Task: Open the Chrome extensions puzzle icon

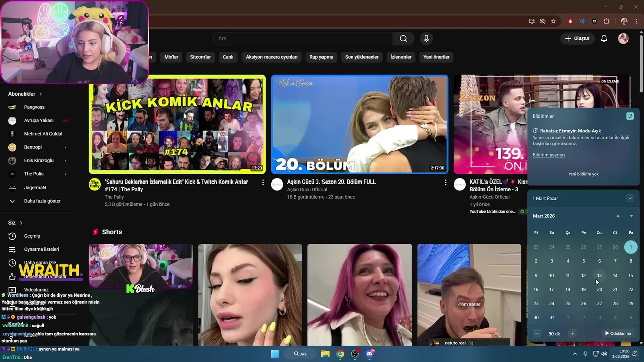Action: click(606, 21)
